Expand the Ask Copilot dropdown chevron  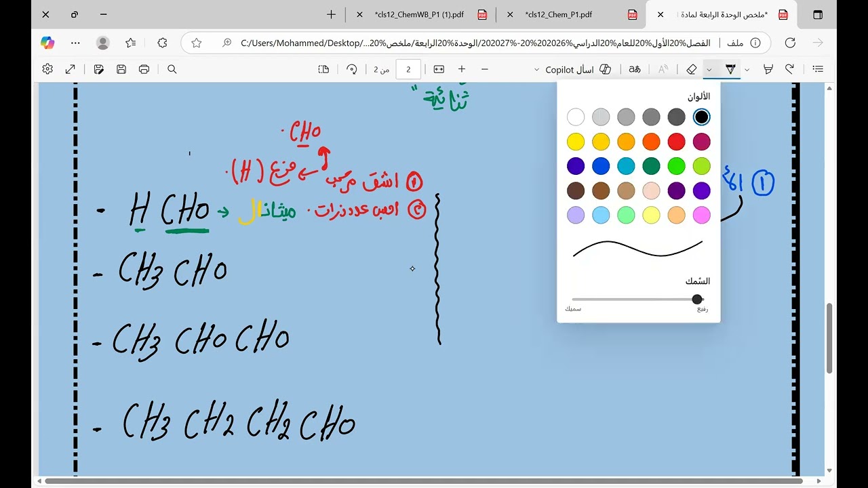(x=537, y=69)
